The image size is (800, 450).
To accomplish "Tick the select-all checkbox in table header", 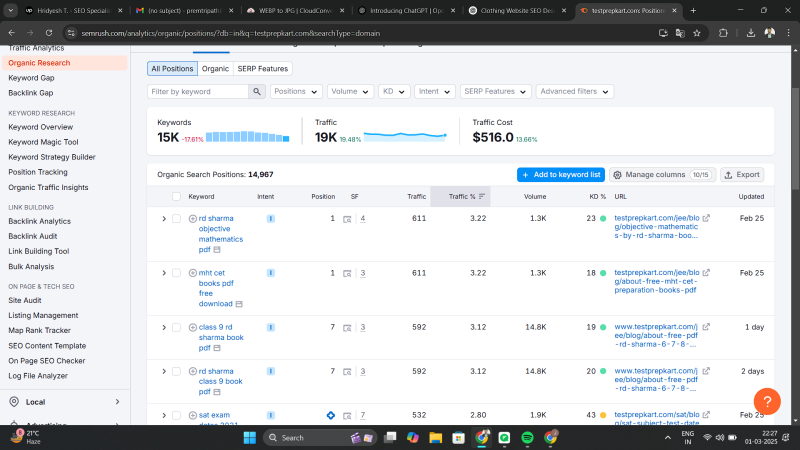I will tap(177, 197).
